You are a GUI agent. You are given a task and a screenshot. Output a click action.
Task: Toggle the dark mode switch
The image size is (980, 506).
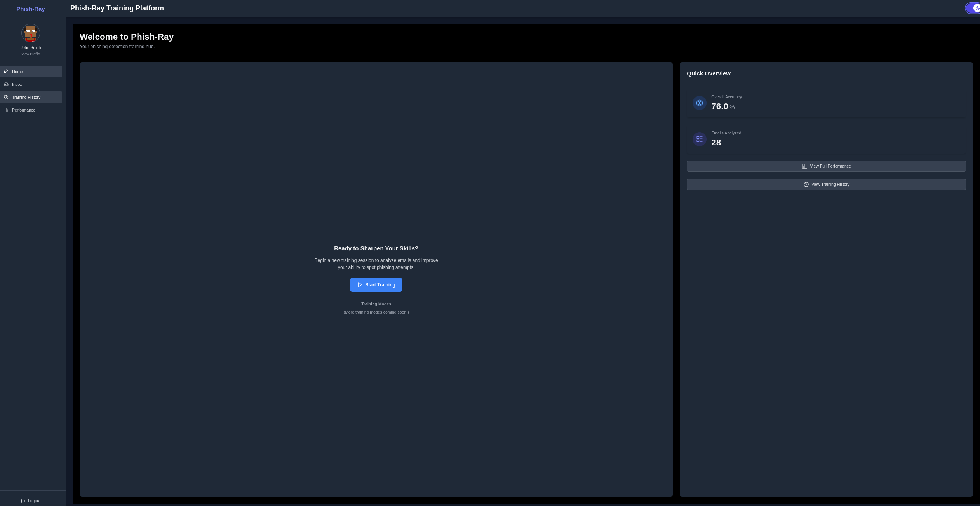(973, 8)
